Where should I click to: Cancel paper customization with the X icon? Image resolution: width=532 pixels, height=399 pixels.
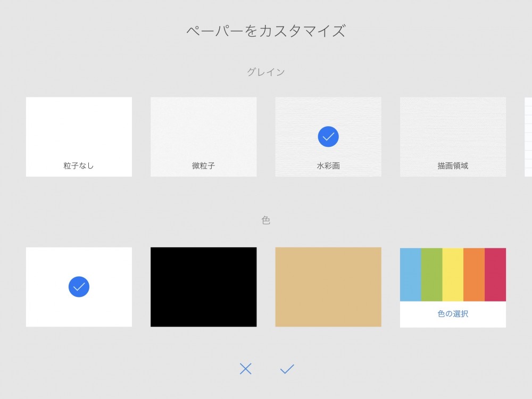tap(245, 369)
